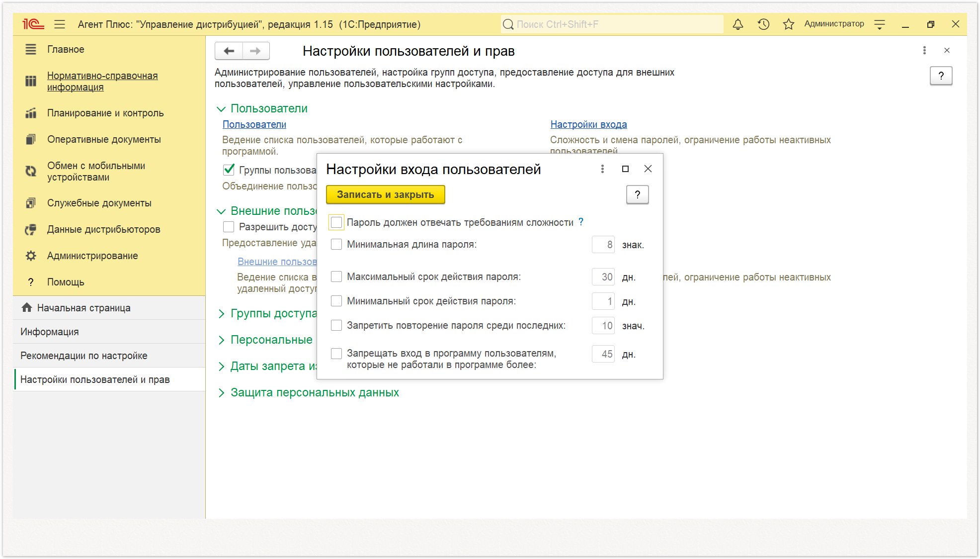Viewport: 980px width, 559px height.
Task: Toggle Максимальный срок действия пароля checkbox
Action: (x=336, y=277)
